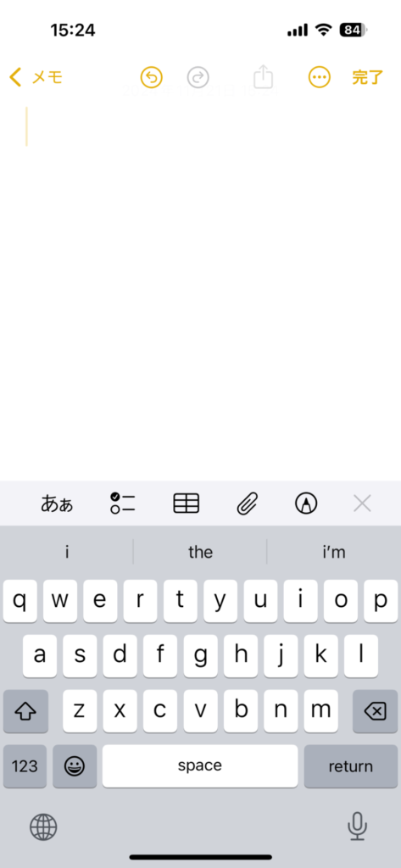Tap the note text area

pyautogui.click(x=200, y=288)
